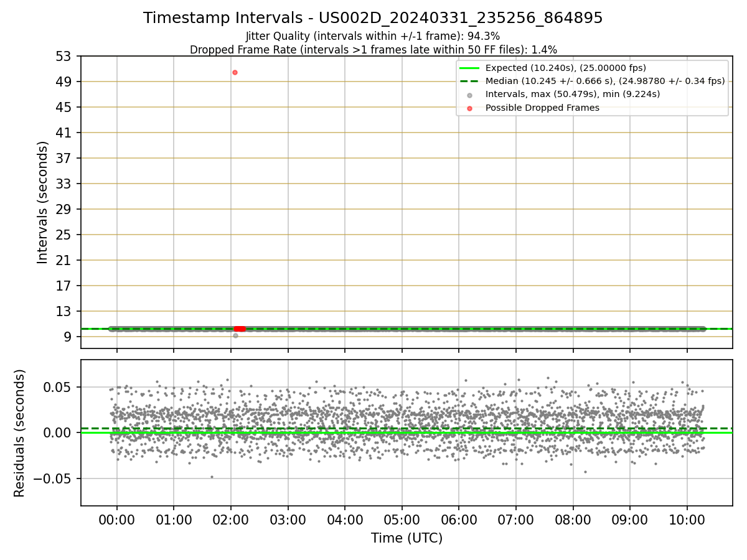747x560 pixels.
Task: Click the 08:00 x-axis tick label
Action: coord(573,520)
